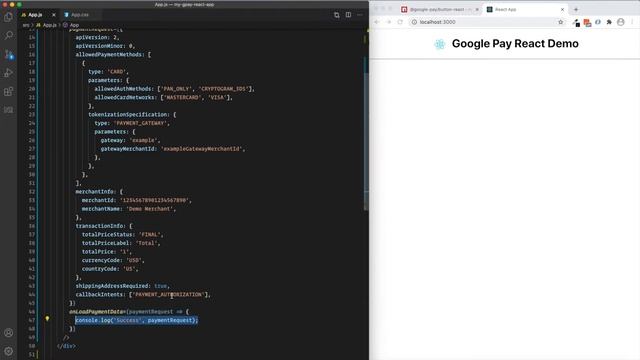Open the editor More Actions menu
This screenshot has width=640, height=360.
point(360,15)
